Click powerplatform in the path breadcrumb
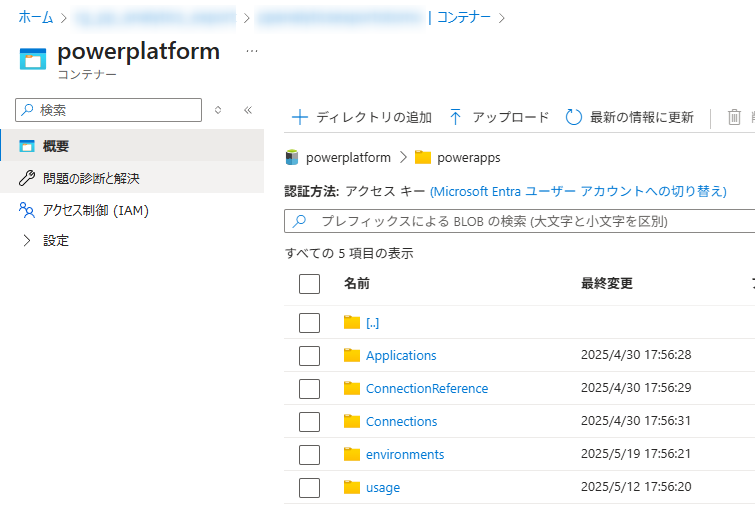 coord(348,157)
